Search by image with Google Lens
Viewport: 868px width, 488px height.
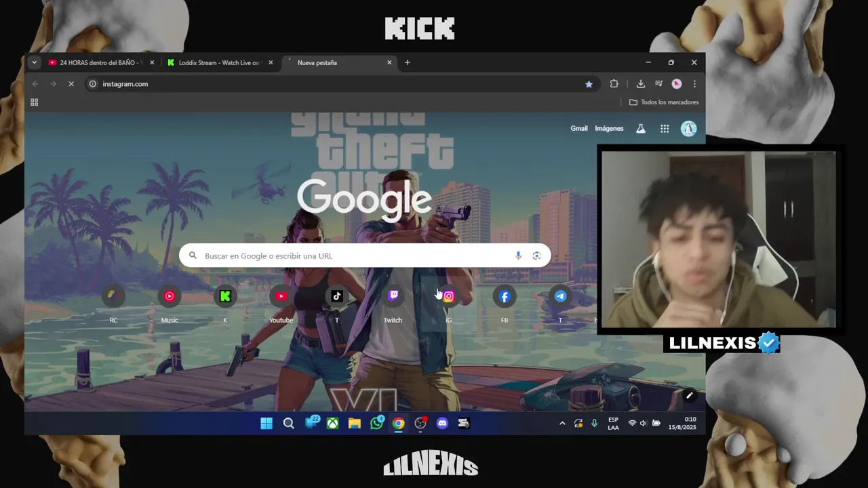[536, 256]
